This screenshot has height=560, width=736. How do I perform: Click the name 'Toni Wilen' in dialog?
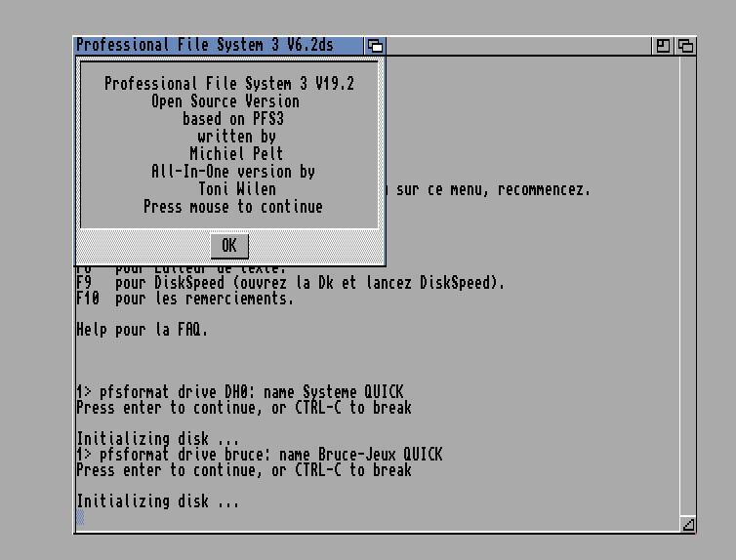point(237,189)
